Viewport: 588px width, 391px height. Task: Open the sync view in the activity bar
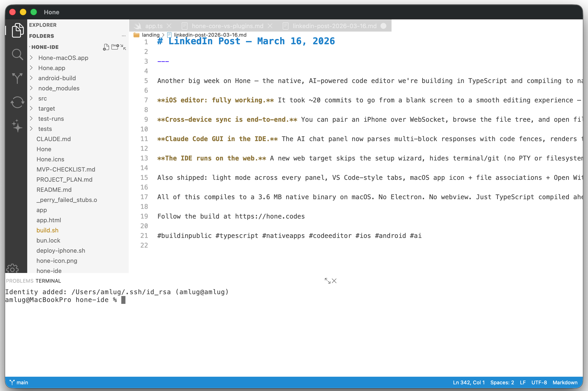(17, 102)
